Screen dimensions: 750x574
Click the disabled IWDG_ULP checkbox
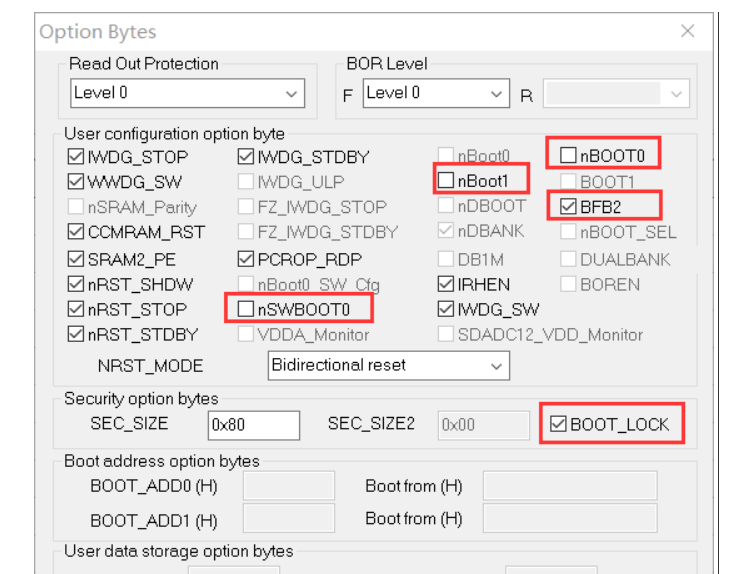tap(245, 181)
